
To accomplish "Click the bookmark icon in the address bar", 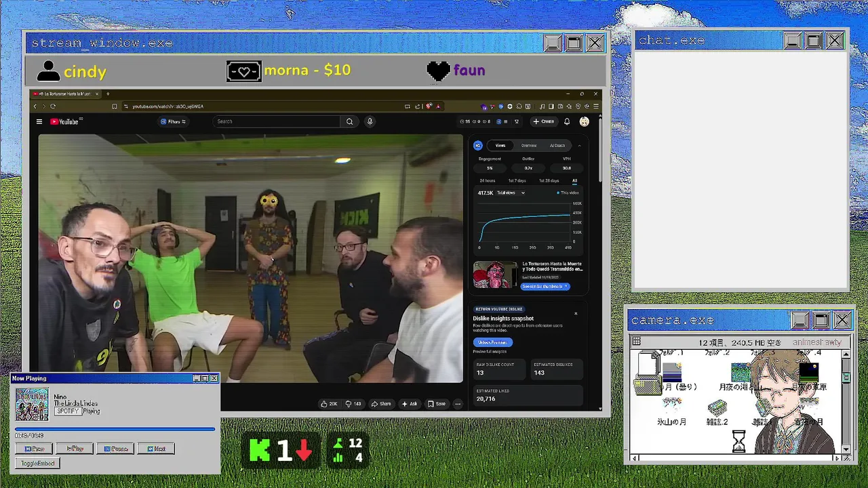I will tap(114, 106).
